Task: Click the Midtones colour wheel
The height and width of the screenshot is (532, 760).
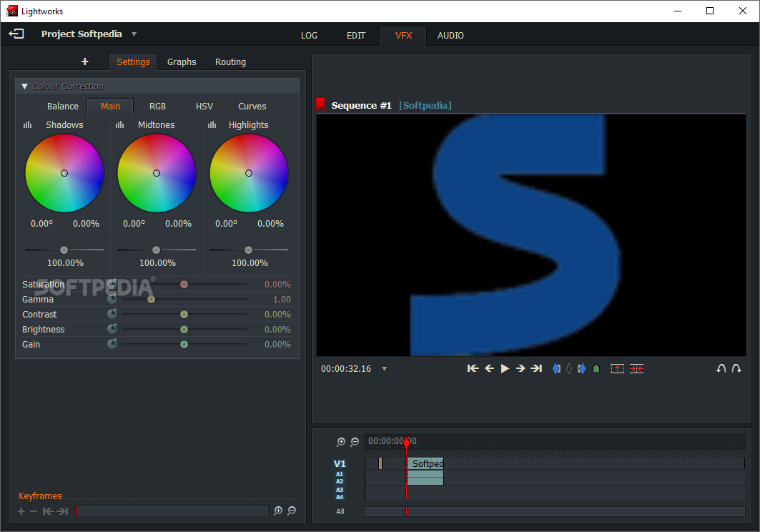Action: pos(157,173)
